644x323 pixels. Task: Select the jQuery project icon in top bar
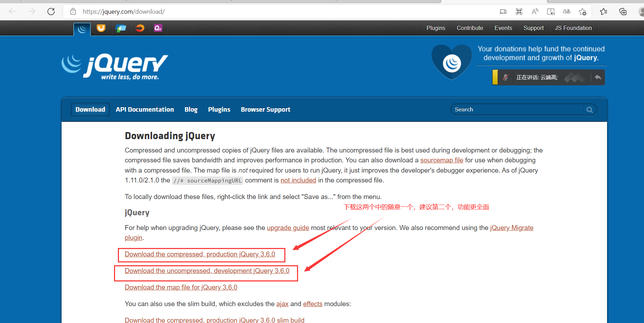[82, 29]
